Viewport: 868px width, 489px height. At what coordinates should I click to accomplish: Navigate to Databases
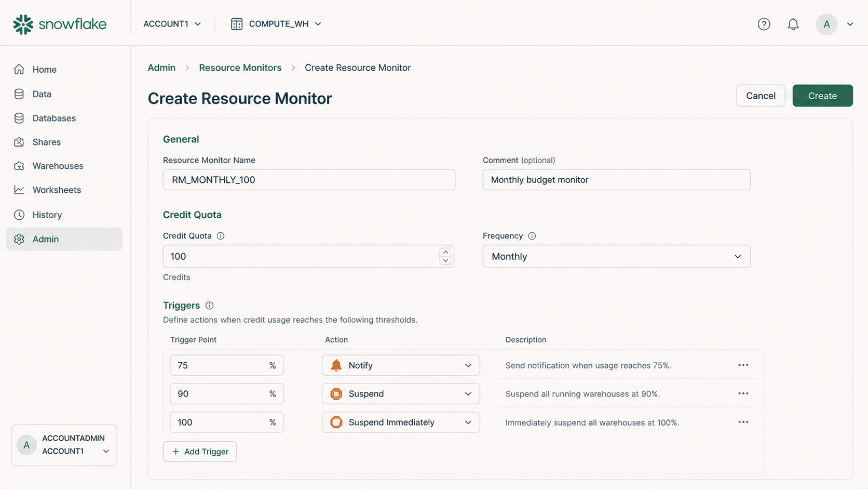pyautogui.click(x=64, y=118)
